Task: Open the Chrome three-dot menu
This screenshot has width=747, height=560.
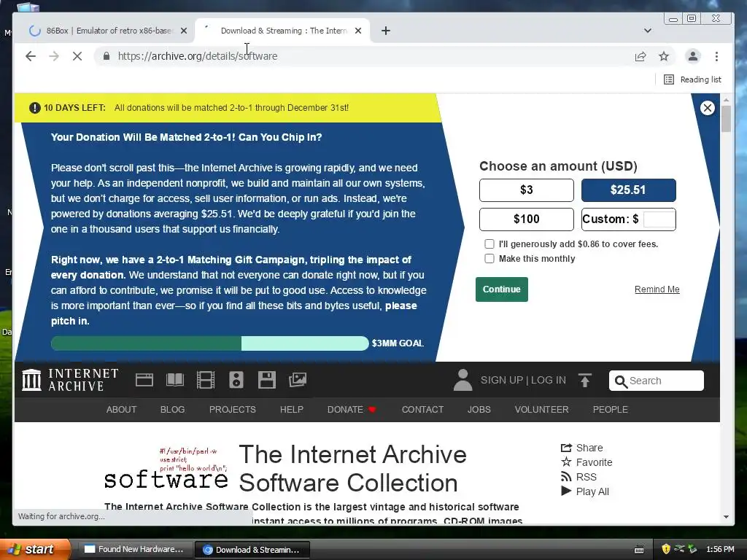Action: point(716,56)
